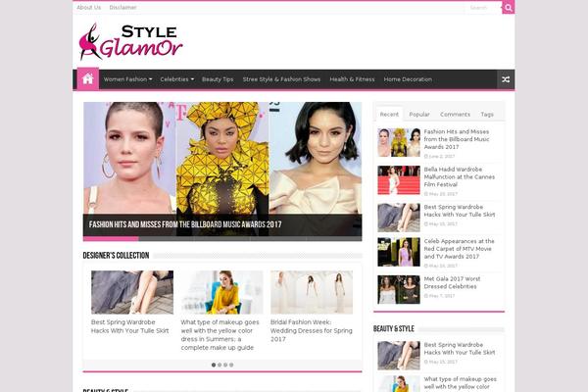588x392 pixels.
Task: Open Best Spring Wardrobe Hacks link in Recent
Action: [x=460, y=211]
